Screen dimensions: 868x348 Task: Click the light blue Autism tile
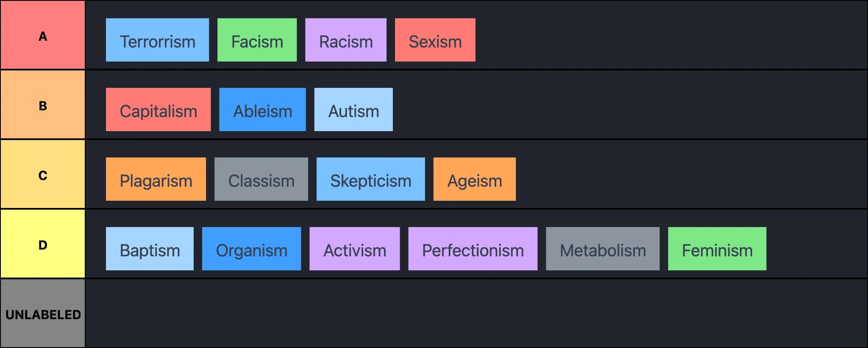(x=353, y=110)
